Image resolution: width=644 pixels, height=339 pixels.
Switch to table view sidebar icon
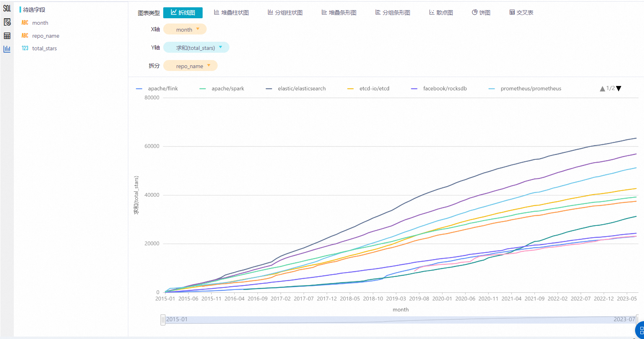click(x=7, y=36)
